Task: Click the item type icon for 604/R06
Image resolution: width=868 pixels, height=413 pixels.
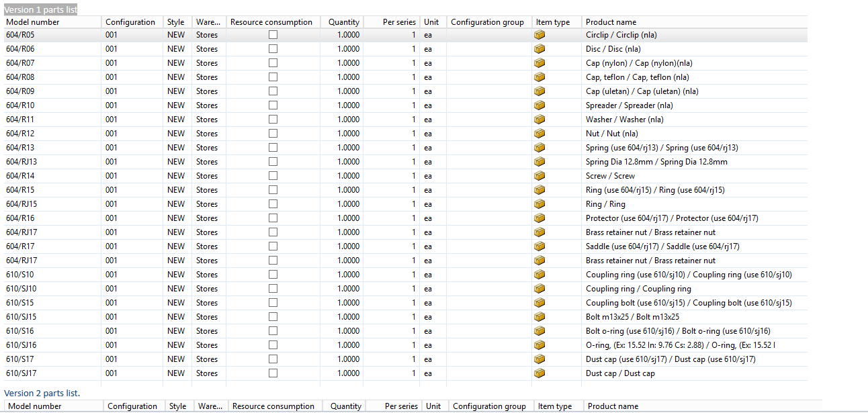Action: pos(539,48)
